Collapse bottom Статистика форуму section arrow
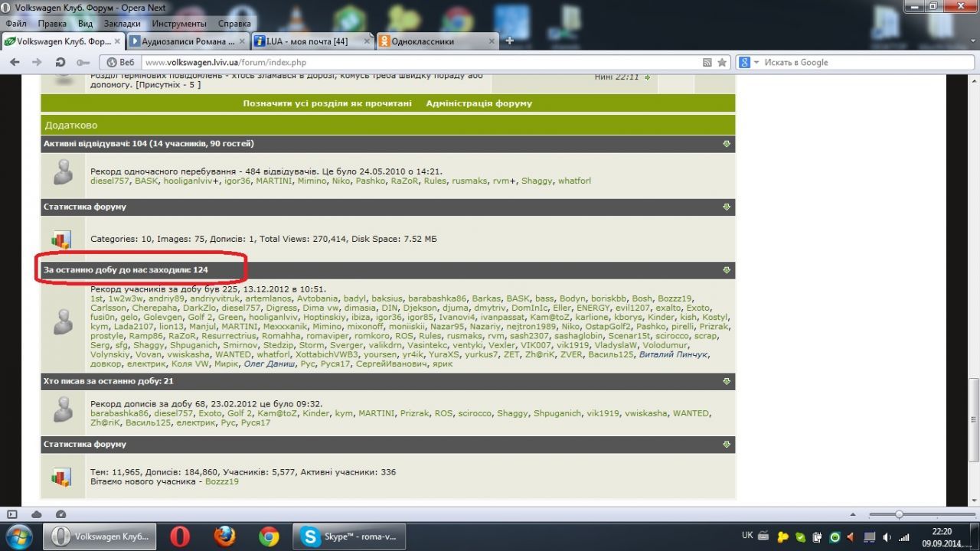The height and width of the screenshot is (551, 980). [727, 444]
